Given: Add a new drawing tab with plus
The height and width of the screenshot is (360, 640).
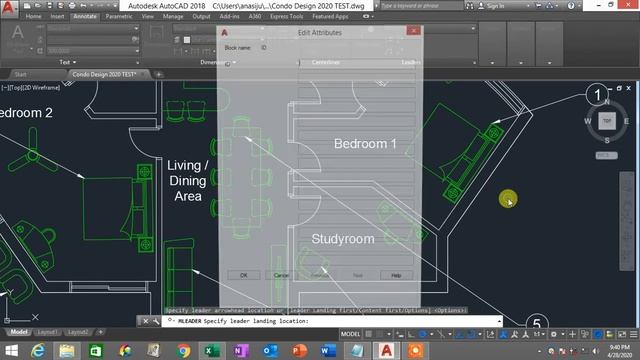Looking at the screenshot, I should pos(158,74).
